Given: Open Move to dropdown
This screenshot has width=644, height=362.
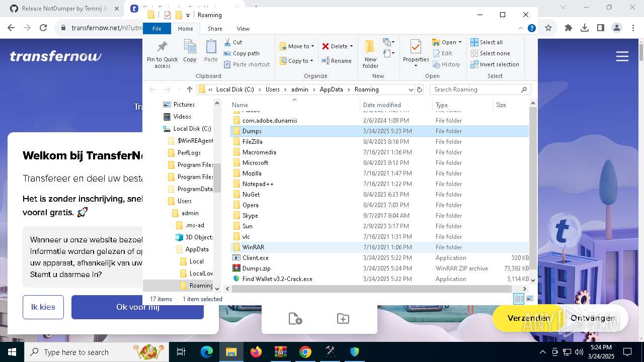Looking at the screenshot, I should point(297,46).
